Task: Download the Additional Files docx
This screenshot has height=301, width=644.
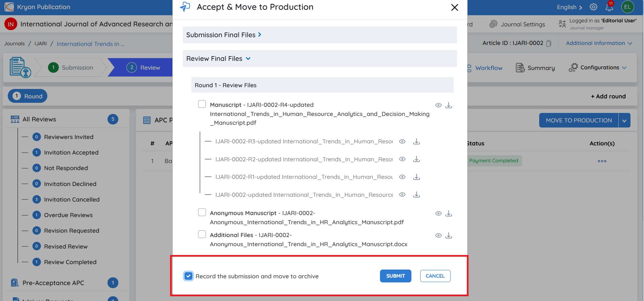Action: 449,235
